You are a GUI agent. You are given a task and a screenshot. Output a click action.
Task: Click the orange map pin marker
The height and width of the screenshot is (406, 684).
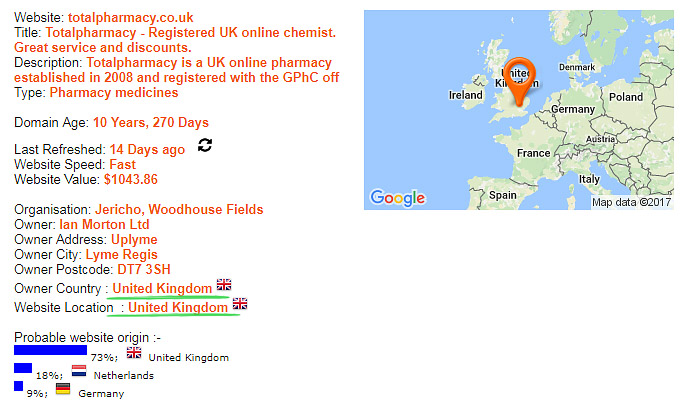point(519,82)
